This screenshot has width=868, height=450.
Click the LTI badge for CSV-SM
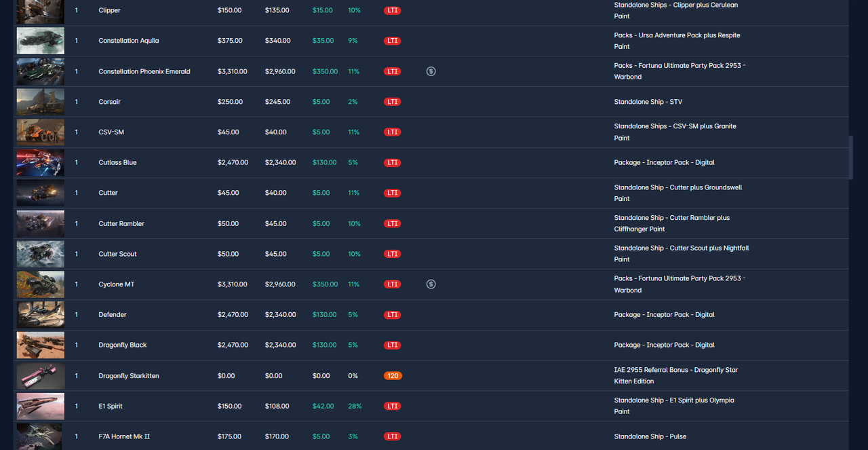392,132
